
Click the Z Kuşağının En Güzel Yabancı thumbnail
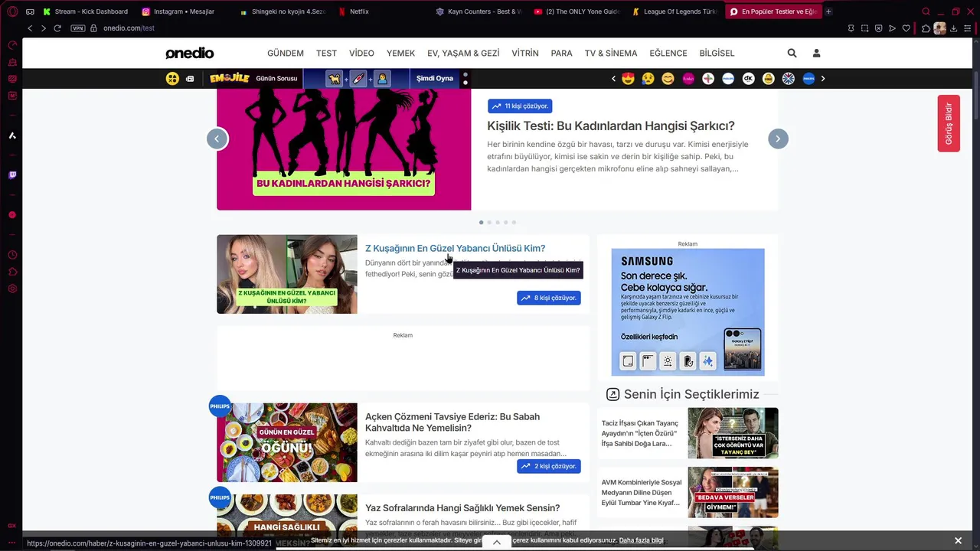[287, 274]
